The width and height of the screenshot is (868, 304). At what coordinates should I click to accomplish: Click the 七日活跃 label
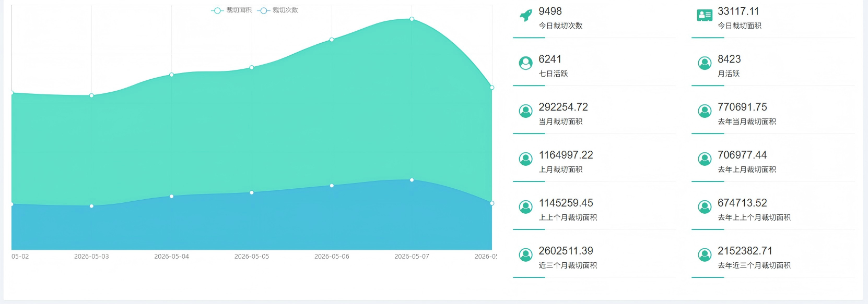[x=553, y=74]
